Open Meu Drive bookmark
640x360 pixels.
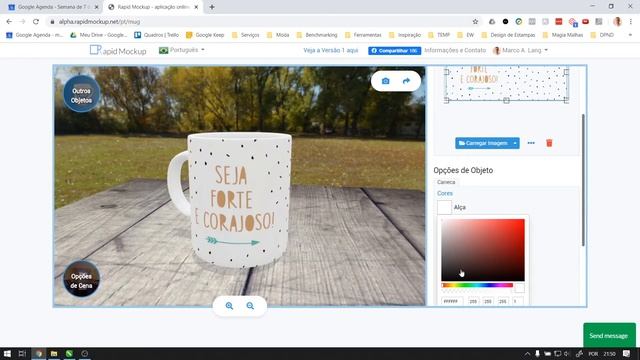click(x=98, y=35)
